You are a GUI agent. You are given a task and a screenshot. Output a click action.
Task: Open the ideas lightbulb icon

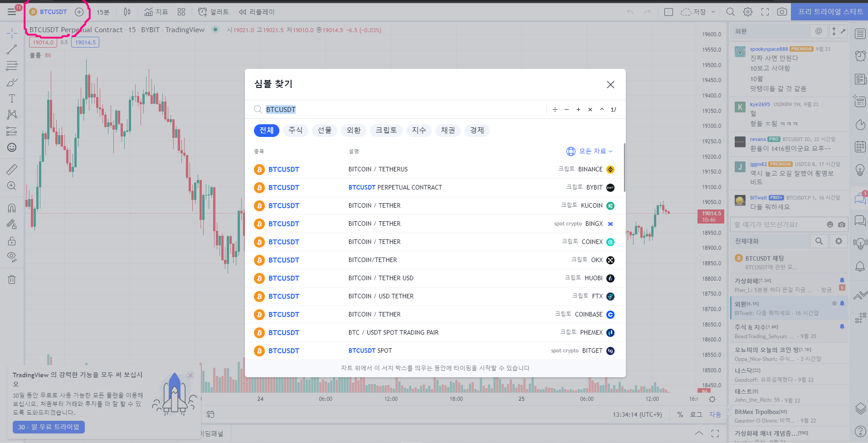pyautogui.click(x=860, y=170)
